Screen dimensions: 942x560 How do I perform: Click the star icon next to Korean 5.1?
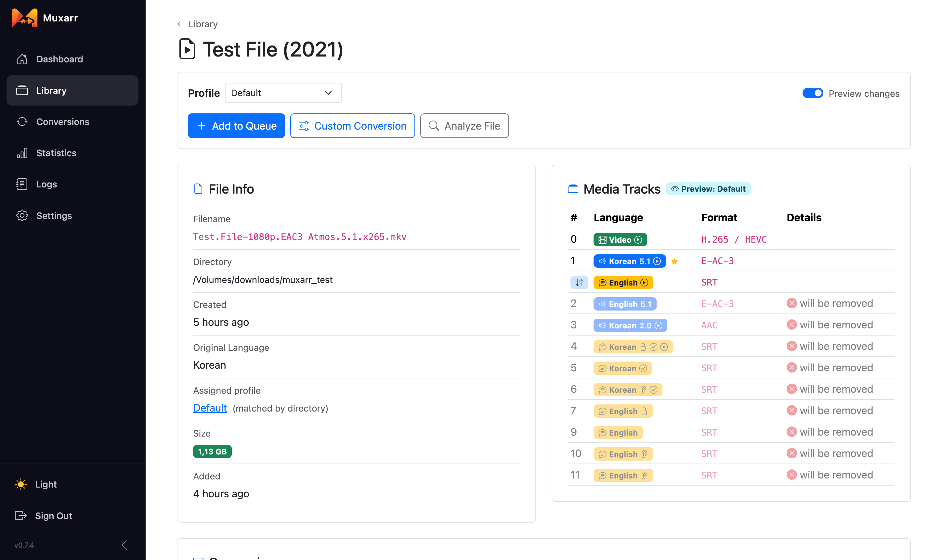point(674,261)
